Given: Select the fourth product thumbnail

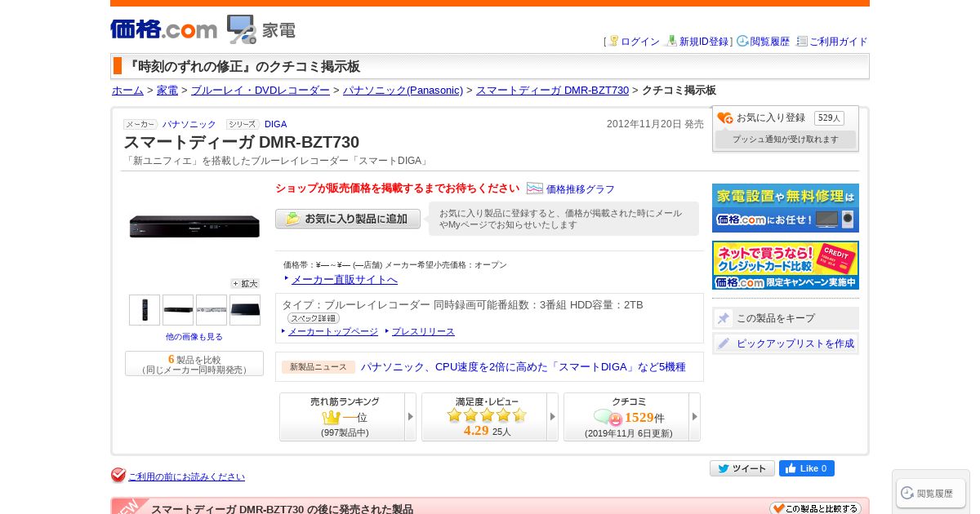Looking at the screenshot, I should pyautogui.click(x=245, y=310).
